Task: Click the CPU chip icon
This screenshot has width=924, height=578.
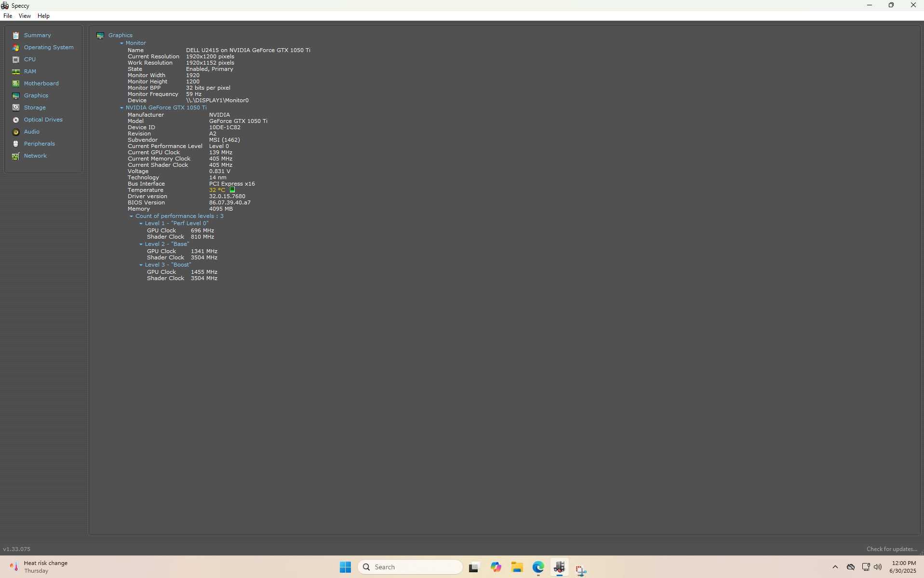Action: click(x=16, y=59)
